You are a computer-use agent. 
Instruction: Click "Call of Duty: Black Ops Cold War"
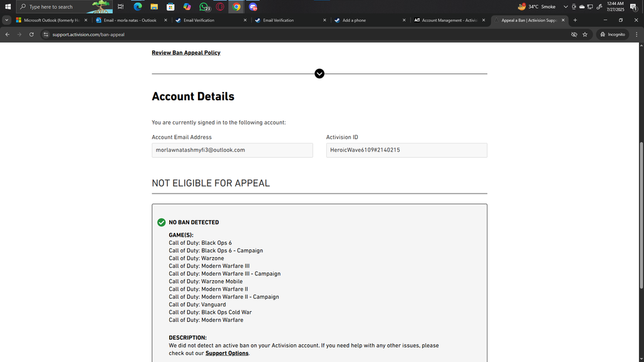pyautogui.click(x=210, y=313)
